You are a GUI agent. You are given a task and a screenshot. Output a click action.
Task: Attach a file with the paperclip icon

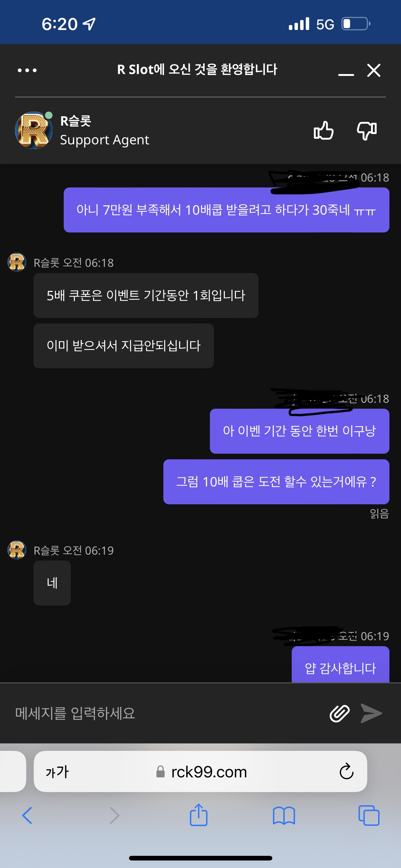point(339,713)
